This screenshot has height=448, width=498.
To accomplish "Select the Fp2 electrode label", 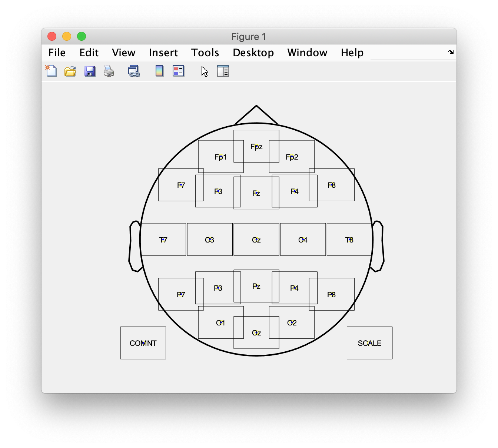I will 292,157.
